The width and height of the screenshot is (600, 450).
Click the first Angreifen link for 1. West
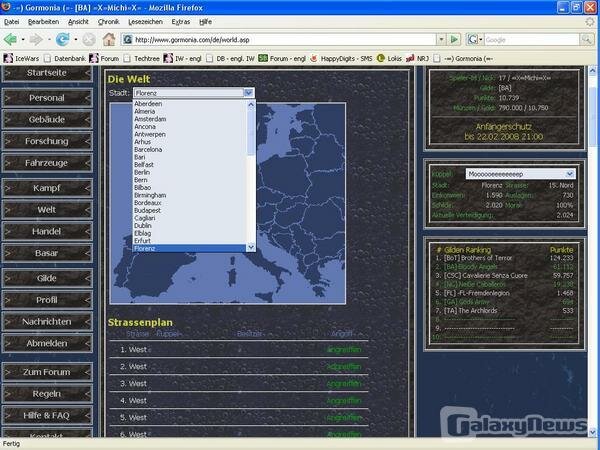[345, 350]
